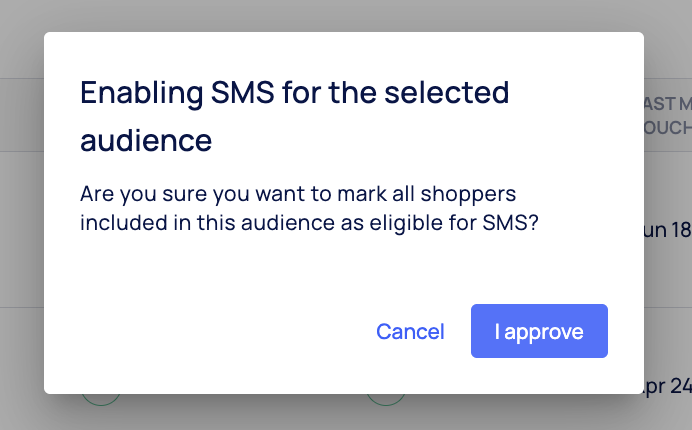Click the word 'Enabling' in dialog title
Image resolution: width=692 pixels, height=430 pixels.
click(138, 92)
